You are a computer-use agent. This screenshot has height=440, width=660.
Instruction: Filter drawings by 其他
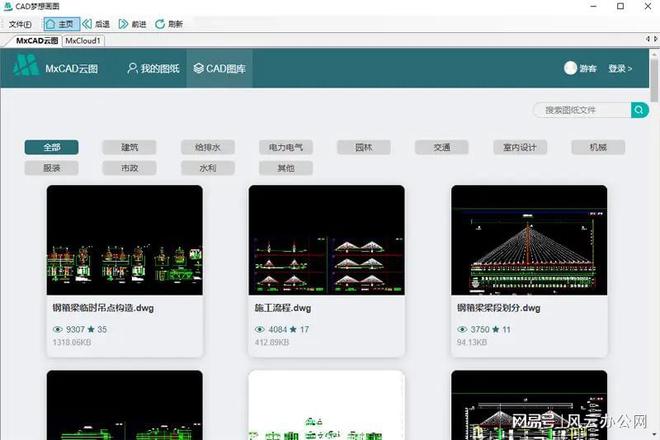point(286,168)
